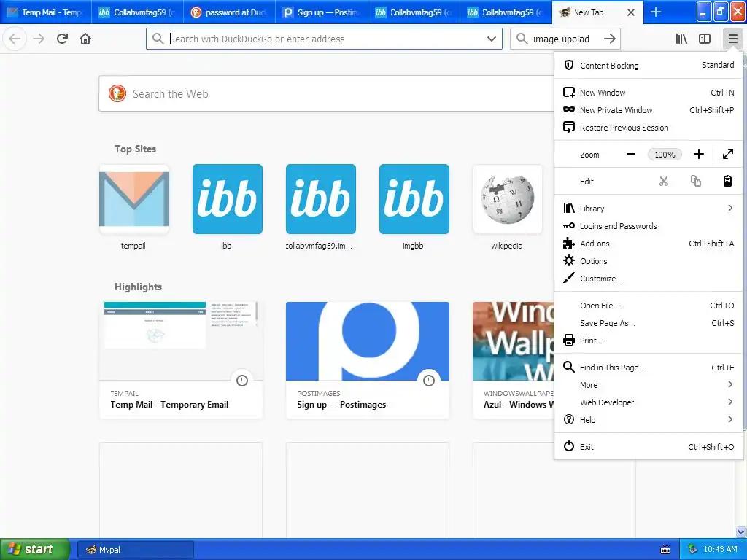Zoom out with the minus button
747x560 pixels.
click(631, 155)
